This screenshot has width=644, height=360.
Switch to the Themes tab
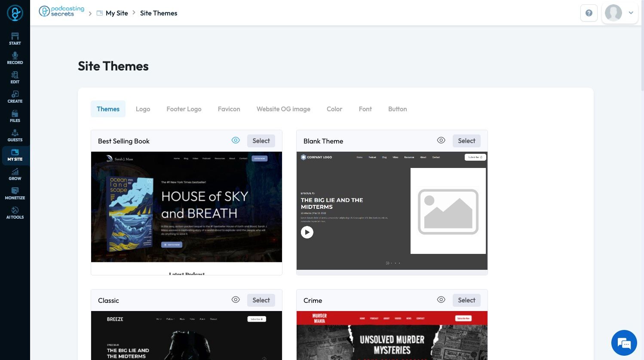pos(108,109)
